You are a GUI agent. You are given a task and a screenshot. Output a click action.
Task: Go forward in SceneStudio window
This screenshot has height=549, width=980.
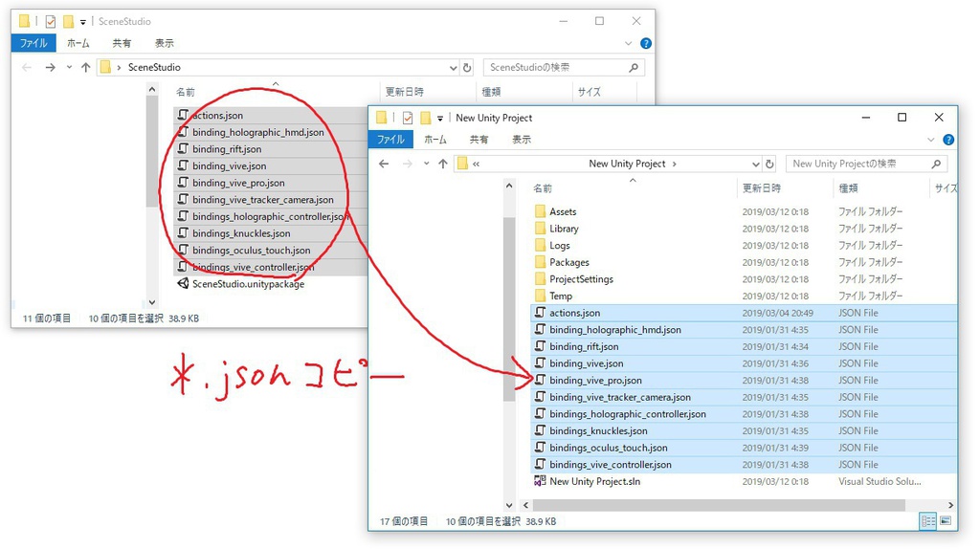click(x=50, y=68)
